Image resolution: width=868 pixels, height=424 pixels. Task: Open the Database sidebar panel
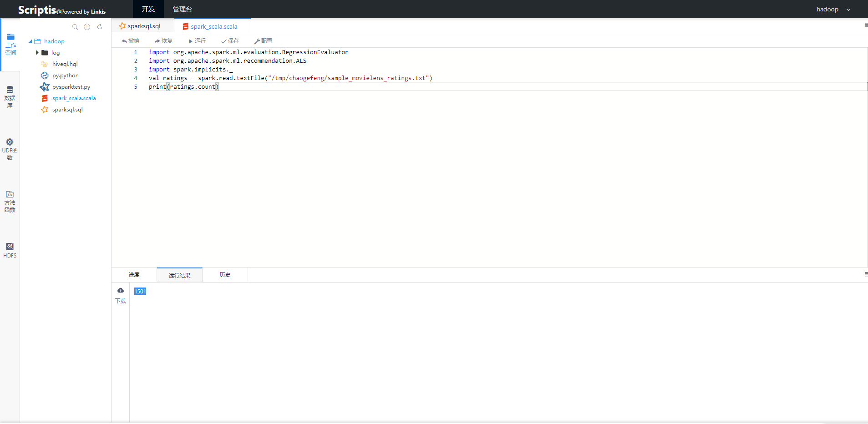pos(10,97)
